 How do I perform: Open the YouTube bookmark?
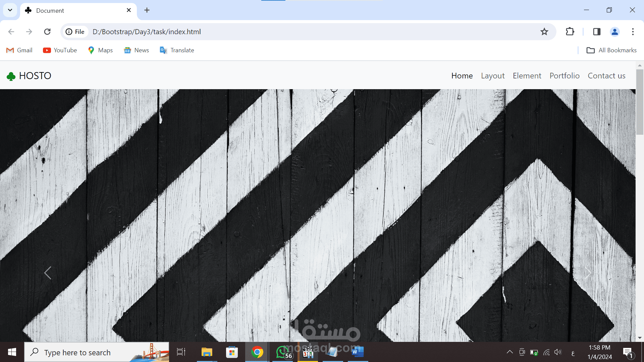pyautogui.click(x=60, y=50)
